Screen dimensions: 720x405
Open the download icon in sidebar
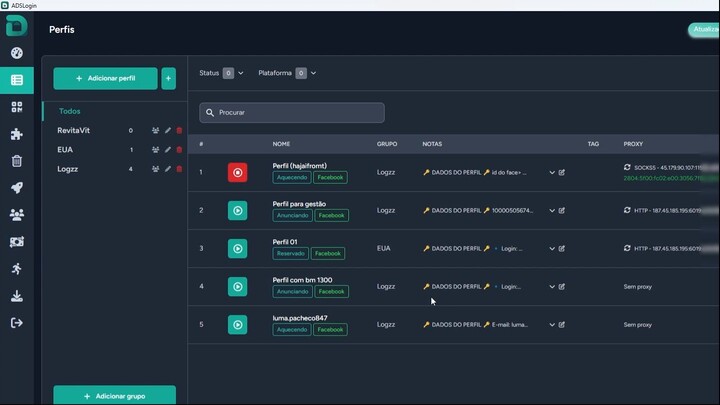[17, 296]
